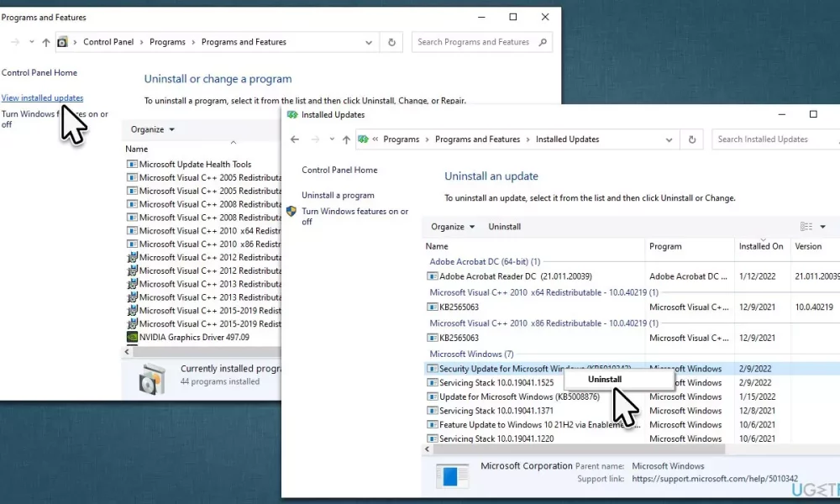Open recent locations dropdown in Programs and Features window
The height and width of the screenshot is (504, 840).
(x=32, y=42)
